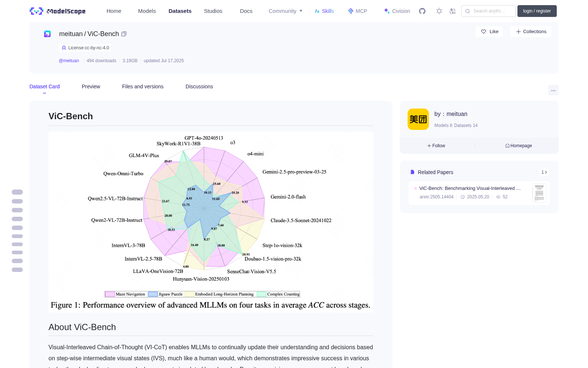
Task: Open the @meituan author link
Action: point(69,61)
